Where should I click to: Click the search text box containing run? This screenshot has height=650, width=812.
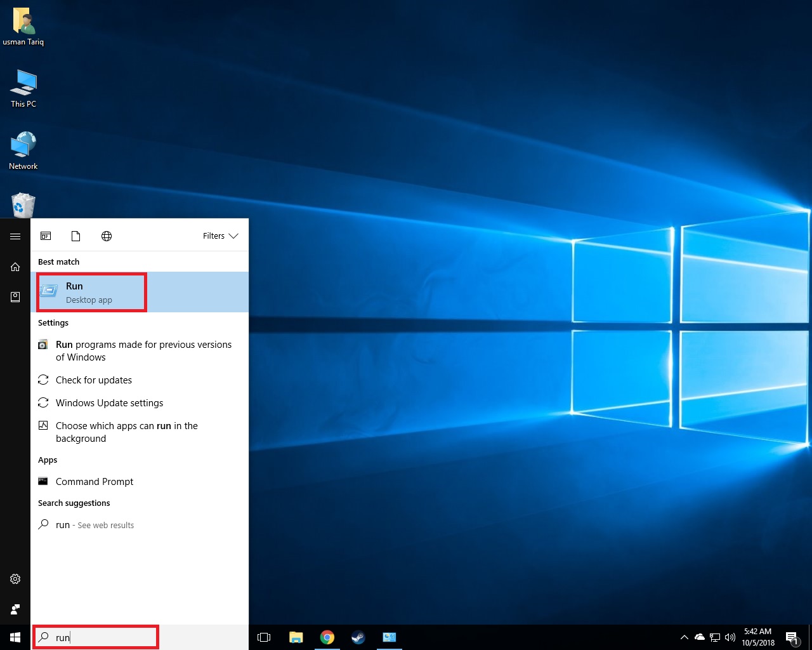pos(101,637)
